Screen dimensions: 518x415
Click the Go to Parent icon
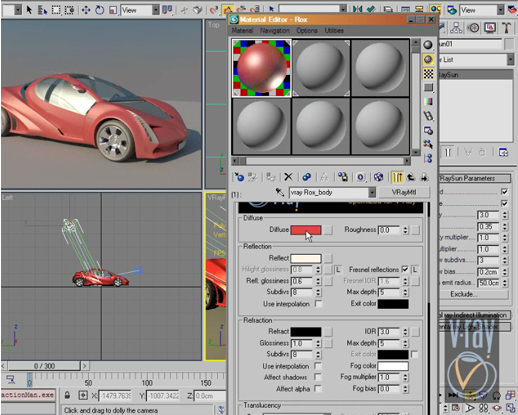411,177
